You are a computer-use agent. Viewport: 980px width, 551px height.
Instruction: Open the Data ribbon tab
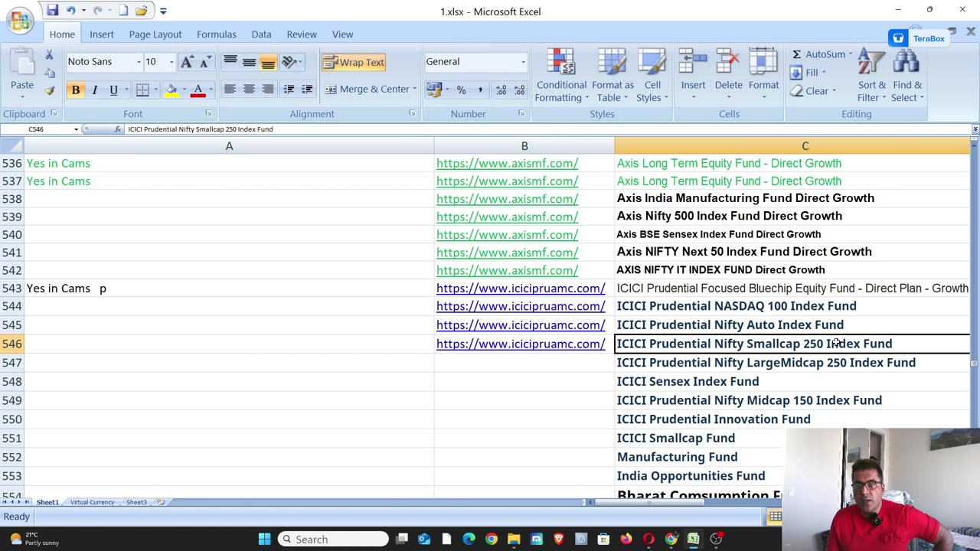click(x=261, y=34)
